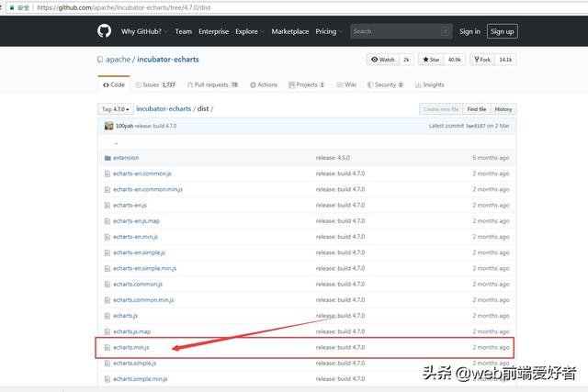The width and height of the screenshot is (588, 392).
Task: Open the commit History button
Action: coord(503,109)
